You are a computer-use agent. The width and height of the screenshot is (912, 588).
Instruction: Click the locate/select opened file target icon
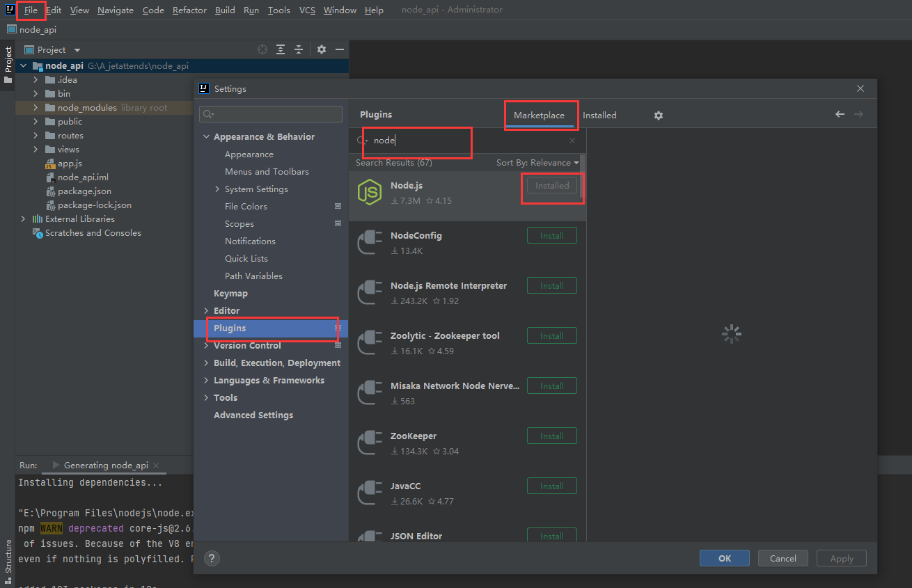pyautogui.click(x=262, y=49)
